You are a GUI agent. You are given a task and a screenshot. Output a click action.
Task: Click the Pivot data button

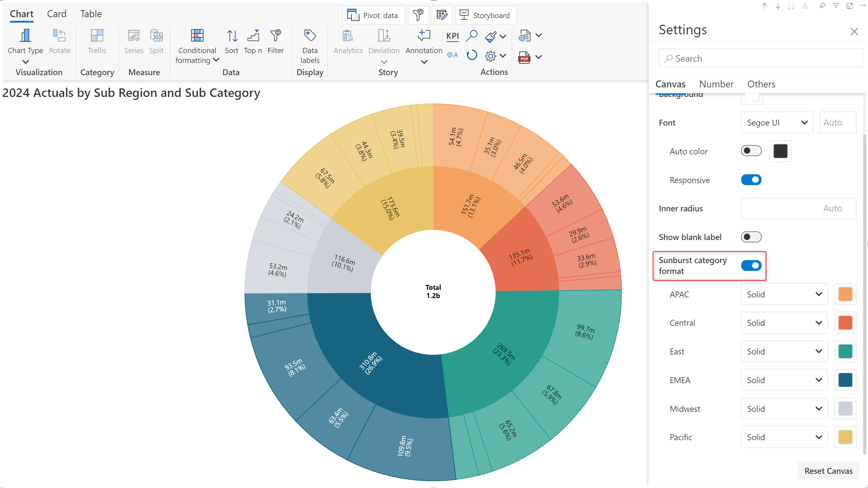click(373, 15)
